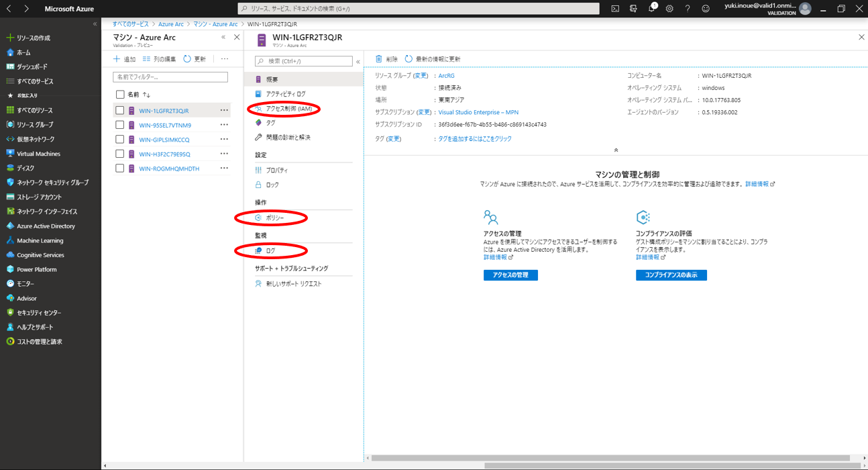This screenshot has height=470, width=868.
Task: Click the アクセスの管理 button
Action: click(510, 275)
